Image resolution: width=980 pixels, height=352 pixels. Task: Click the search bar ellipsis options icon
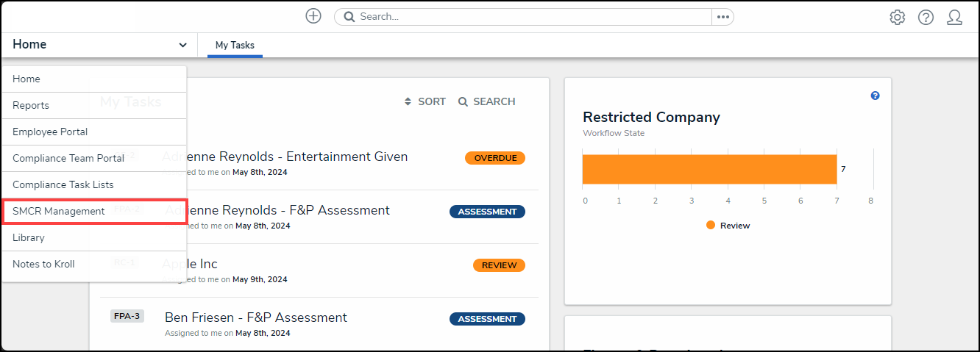tap(722, 17)
